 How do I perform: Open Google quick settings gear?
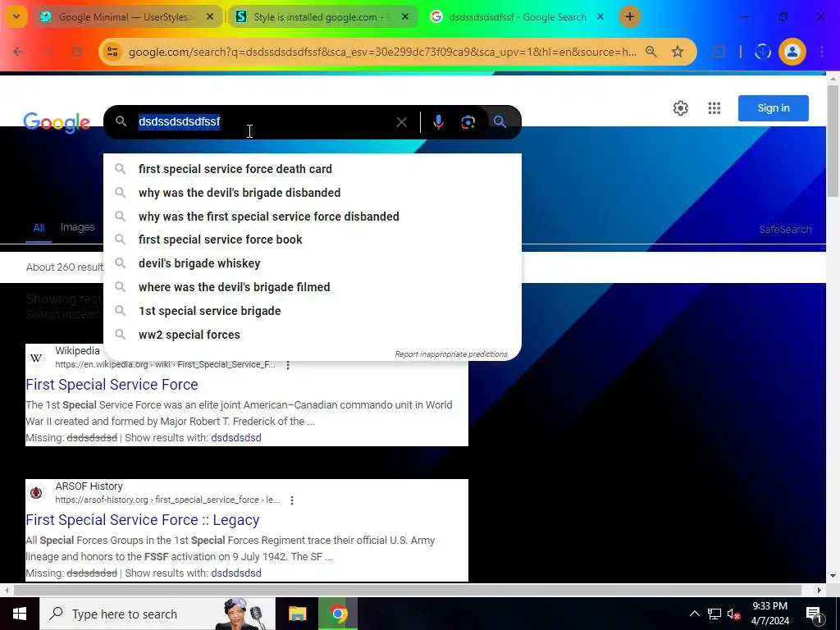680,108
